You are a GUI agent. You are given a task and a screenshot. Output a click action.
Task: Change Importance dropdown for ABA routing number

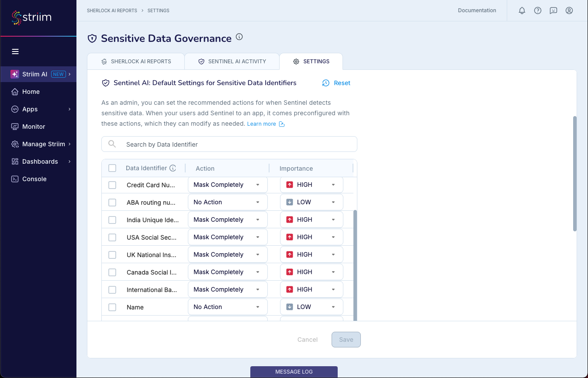[311, 202]
